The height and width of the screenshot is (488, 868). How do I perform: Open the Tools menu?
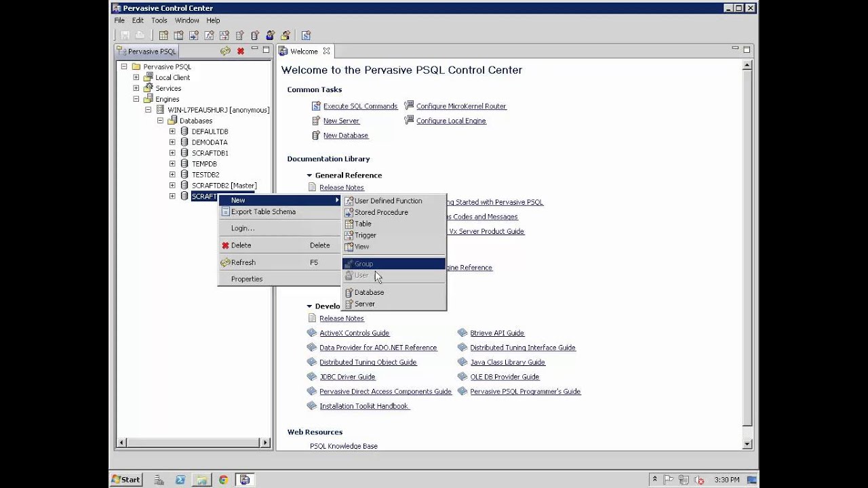[159, 20]
